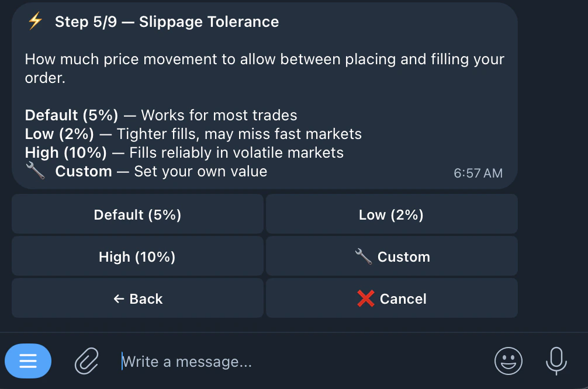The width and height of the screenshot is (588, 389).
Task: Click the 6:57 AM message timestamp
Action: 478,173
